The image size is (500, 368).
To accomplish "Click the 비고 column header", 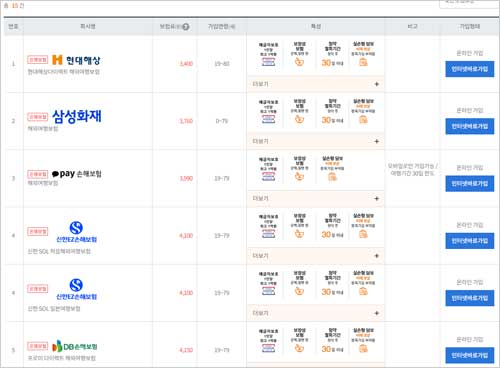I will click(412, 26).
